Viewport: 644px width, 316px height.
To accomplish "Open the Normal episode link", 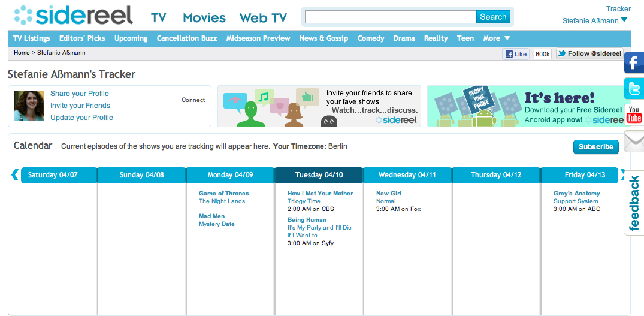I will 386,201.
